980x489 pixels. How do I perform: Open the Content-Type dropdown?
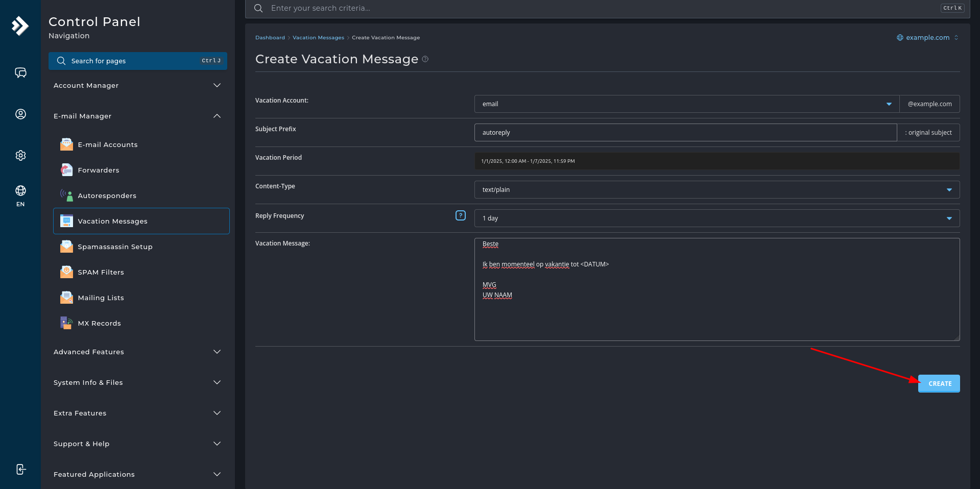click(x=949, y=189)
